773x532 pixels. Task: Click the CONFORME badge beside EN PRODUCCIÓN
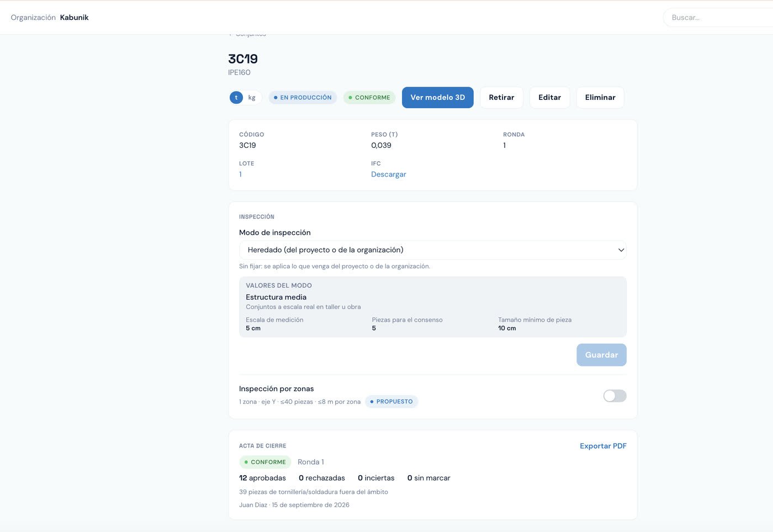(369, 98)
